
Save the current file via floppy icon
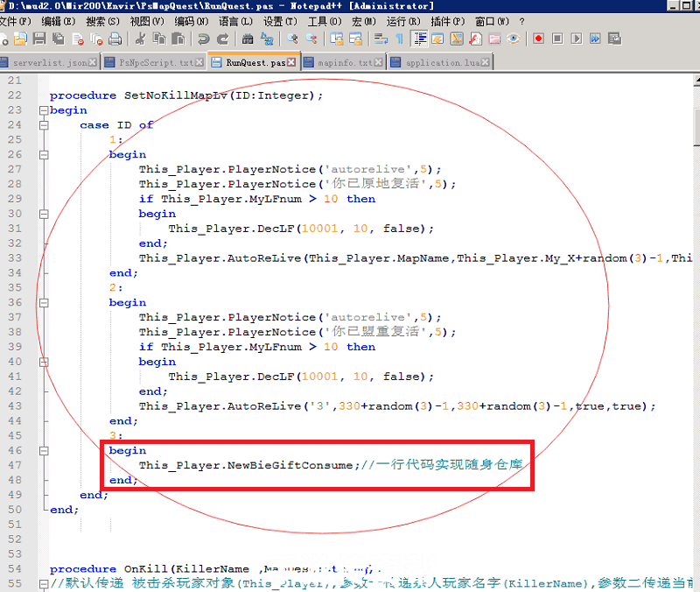tap(39, 39)
